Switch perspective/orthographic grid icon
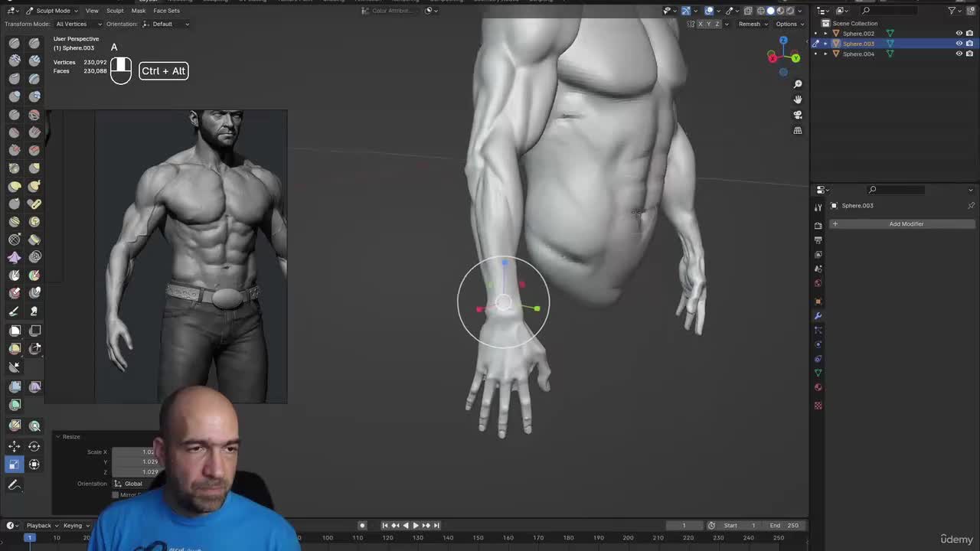 tap(798, 130)
